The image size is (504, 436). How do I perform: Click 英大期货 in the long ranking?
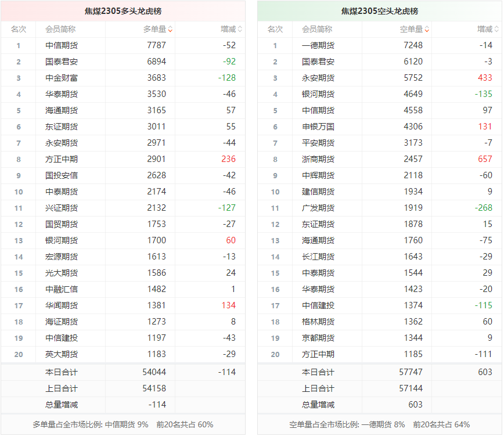pos(61,354)
